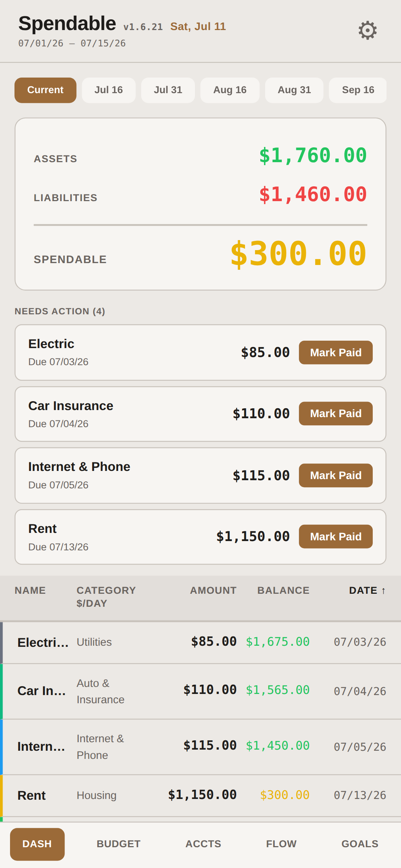Sort the table by Amount column

(213, 590)
